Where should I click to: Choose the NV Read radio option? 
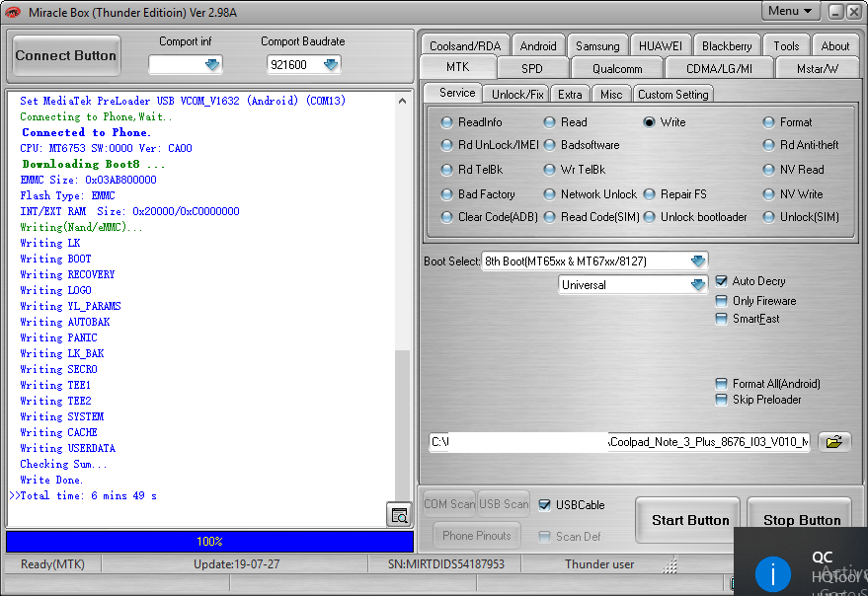point(768,170)
